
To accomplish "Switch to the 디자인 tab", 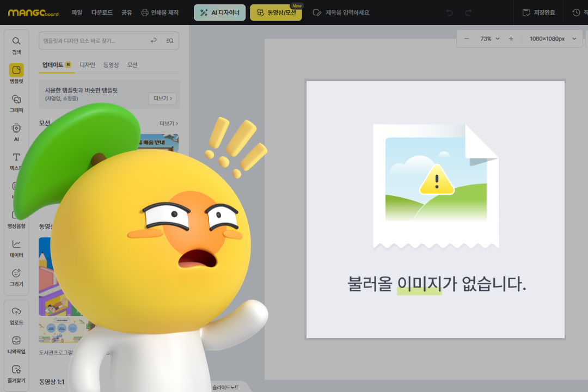I will 87,65.
